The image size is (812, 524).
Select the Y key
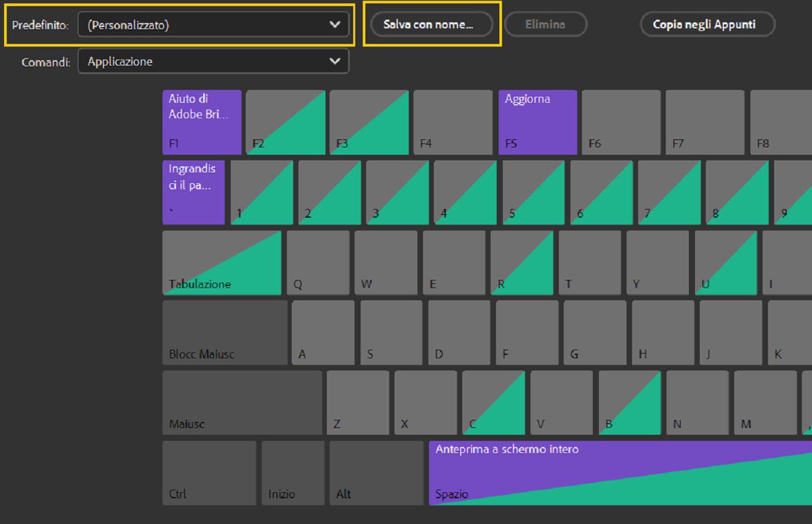658,263
